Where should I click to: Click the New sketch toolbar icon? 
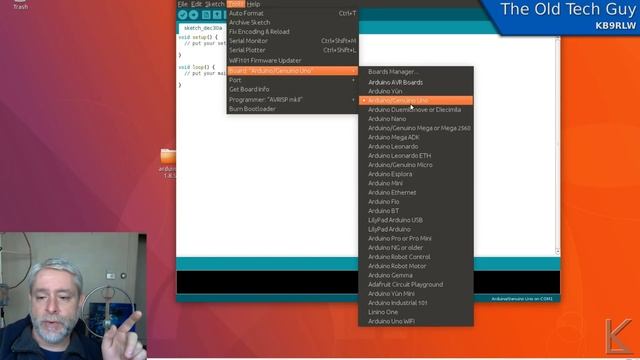[206, 15]
